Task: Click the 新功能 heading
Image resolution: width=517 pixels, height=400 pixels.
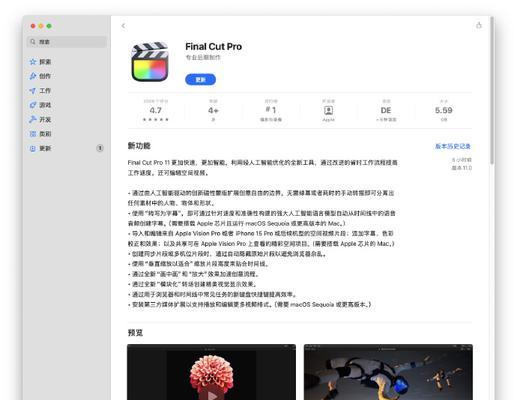Action: [x=139, y=146]
